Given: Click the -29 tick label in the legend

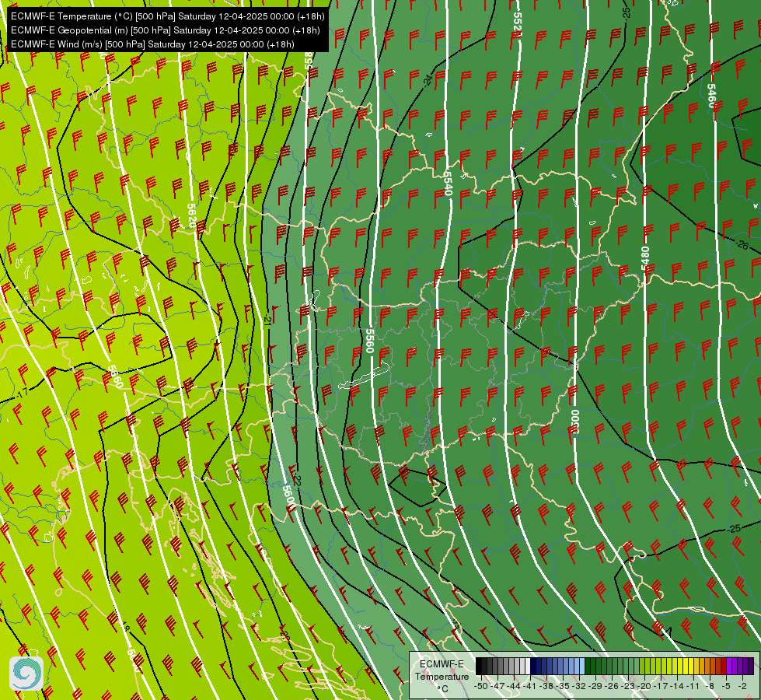Looking at the screenshot, I should 595,686.
